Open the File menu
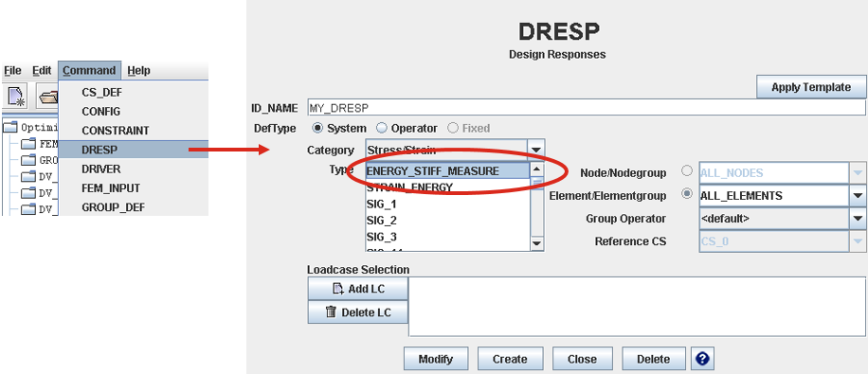This screenshot has width=868, height=374. [12, 71]
